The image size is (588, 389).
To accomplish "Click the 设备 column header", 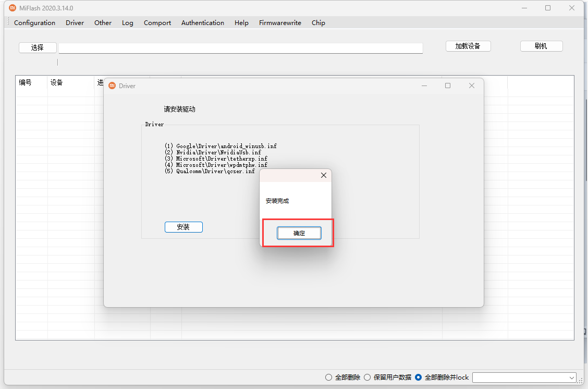I will 71,82.
